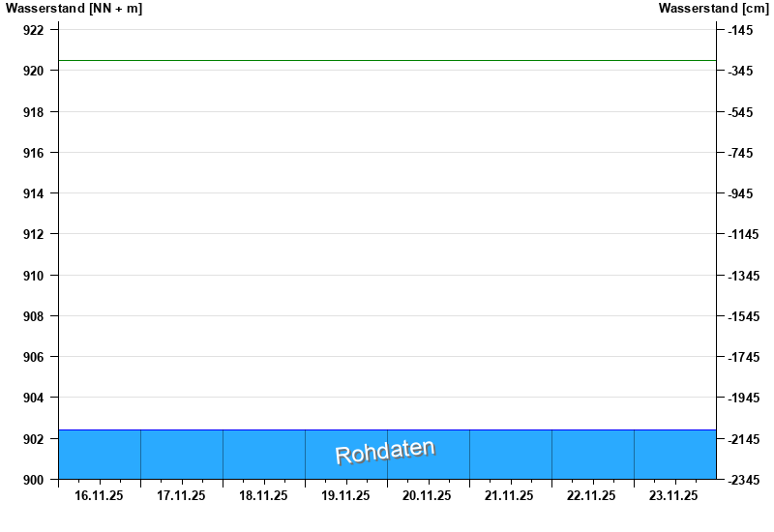Viewport: 774px width, 532px height.
Task: Click the 900 tick label on left axis
Action: pyautogui.click(x=33, y=480)
